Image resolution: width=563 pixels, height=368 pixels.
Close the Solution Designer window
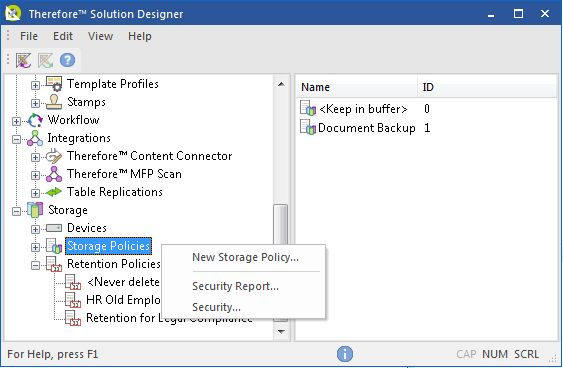click(545, 14)
